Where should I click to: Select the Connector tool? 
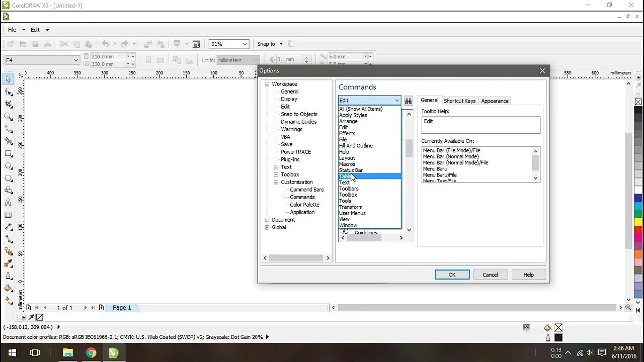pyautogui.click(x=8, y=239)
